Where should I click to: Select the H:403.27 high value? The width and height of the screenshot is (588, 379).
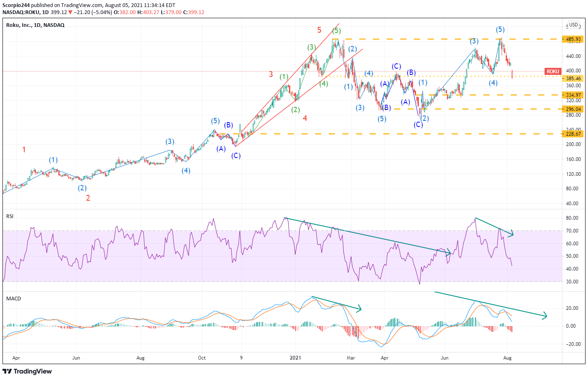click(x=148, y=12)
